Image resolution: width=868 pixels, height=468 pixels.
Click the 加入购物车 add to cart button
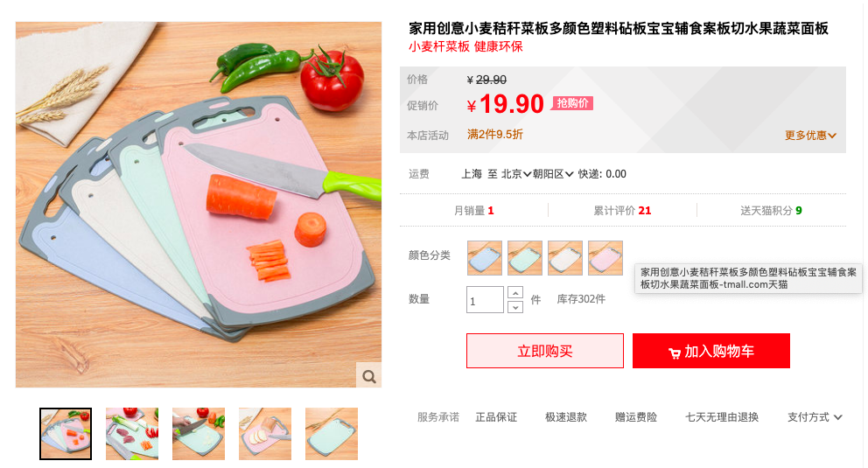pos(710,351)
